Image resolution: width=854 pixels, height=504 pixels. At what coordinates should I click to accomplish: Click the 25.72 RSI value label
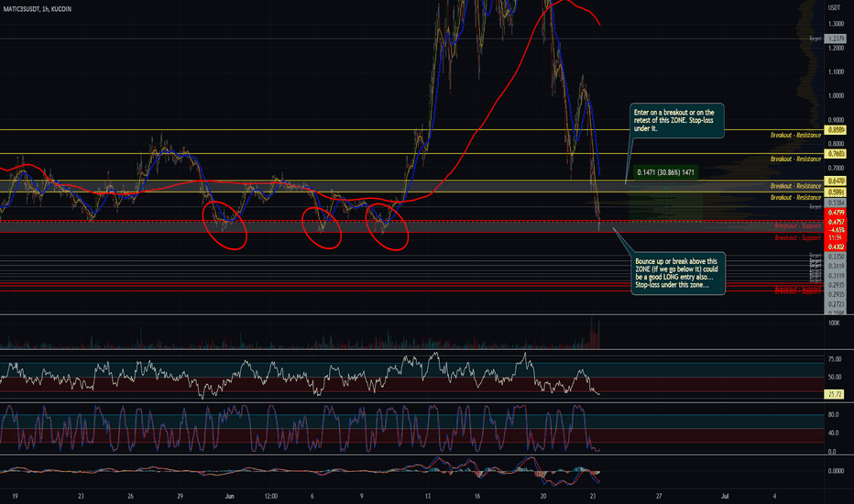point(835,394)
